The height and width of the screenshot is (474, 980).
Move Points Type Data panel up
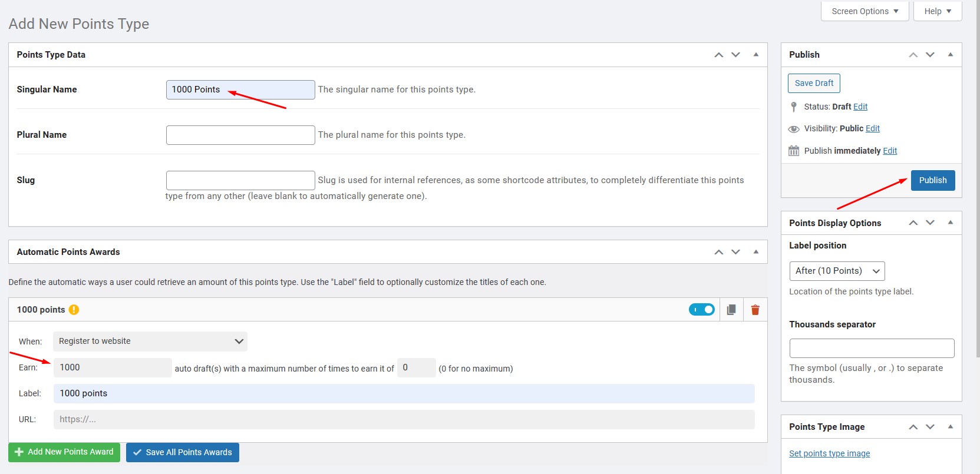click(718, 55)
